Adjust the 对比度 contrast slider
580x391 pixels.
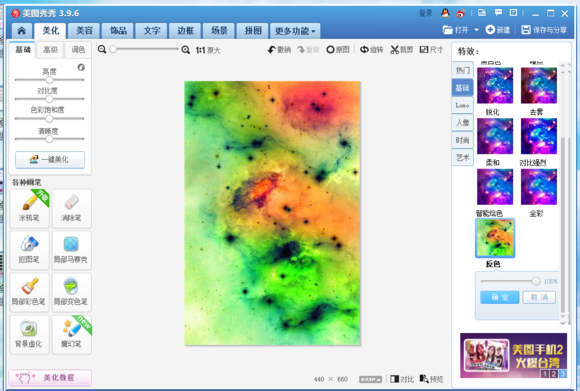click(x=50, y=99)
